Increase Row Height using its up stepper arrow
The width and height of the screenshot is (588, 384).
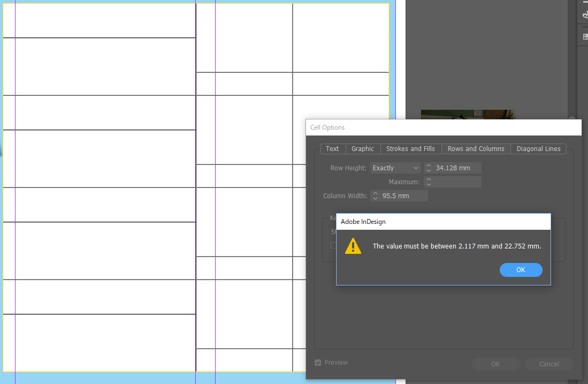coord(428,165)
